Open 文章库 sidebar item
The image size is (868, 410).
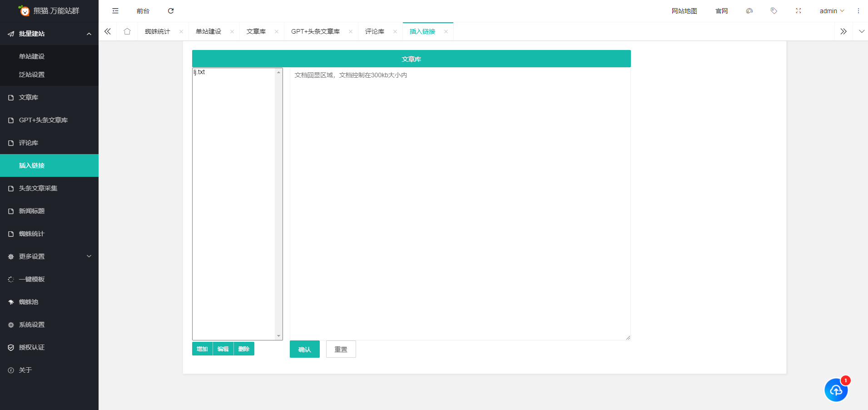(49, 97)
